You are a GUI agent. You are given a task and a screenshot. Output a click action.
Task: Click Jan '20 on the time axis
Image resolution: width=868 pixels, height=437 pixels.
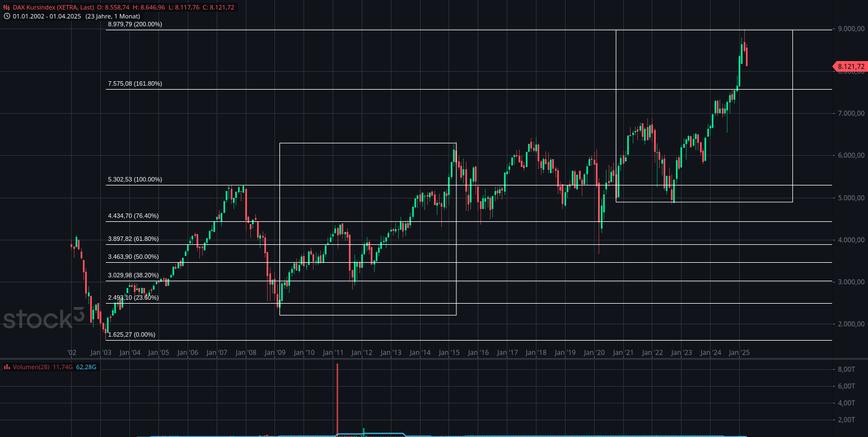(x=594, y=353)
